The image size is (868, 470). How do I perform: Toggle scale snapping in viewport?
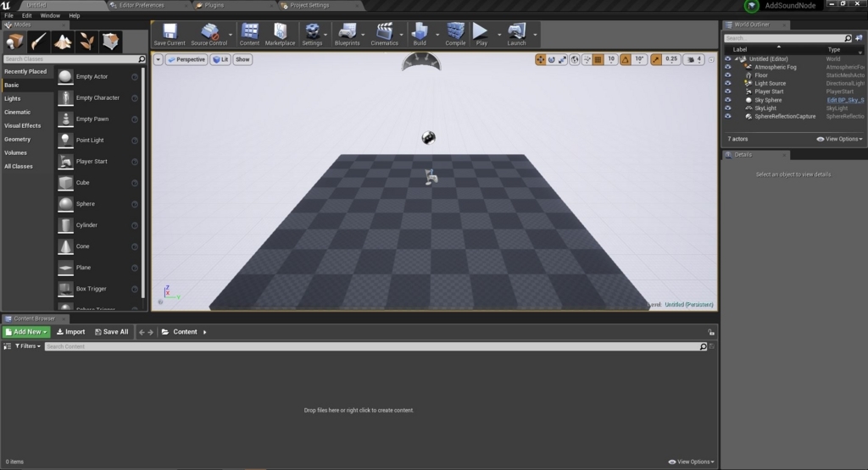point(656,59)
